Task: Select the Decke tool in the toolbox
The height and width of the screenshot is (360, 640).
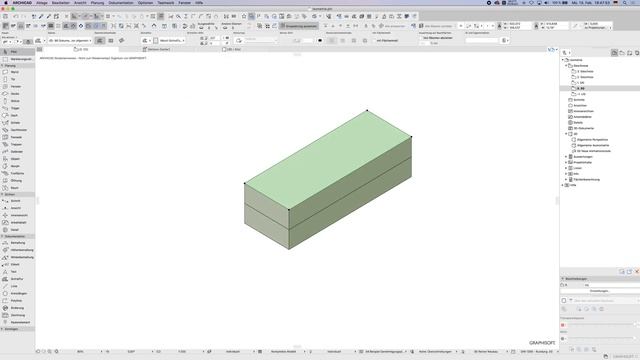Action: click(x=17, y=94)
